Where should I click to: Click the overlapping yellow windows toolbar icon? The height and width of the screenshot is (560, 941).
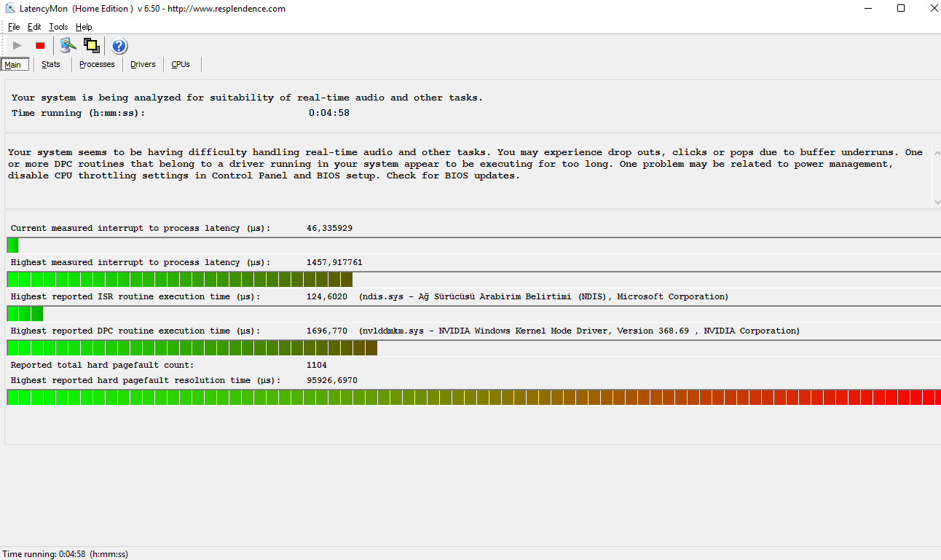click(x=91, y=45)
